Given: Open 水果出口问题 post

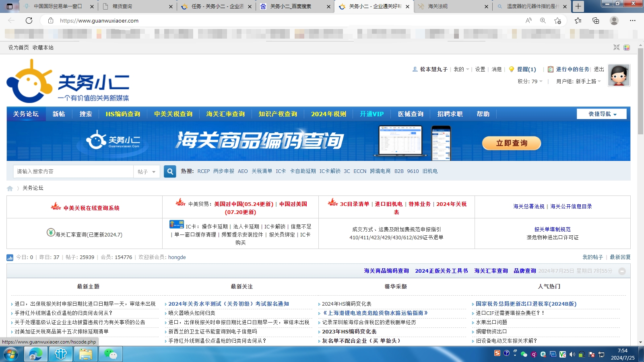Looking at the screenshot, I should 491,323.
